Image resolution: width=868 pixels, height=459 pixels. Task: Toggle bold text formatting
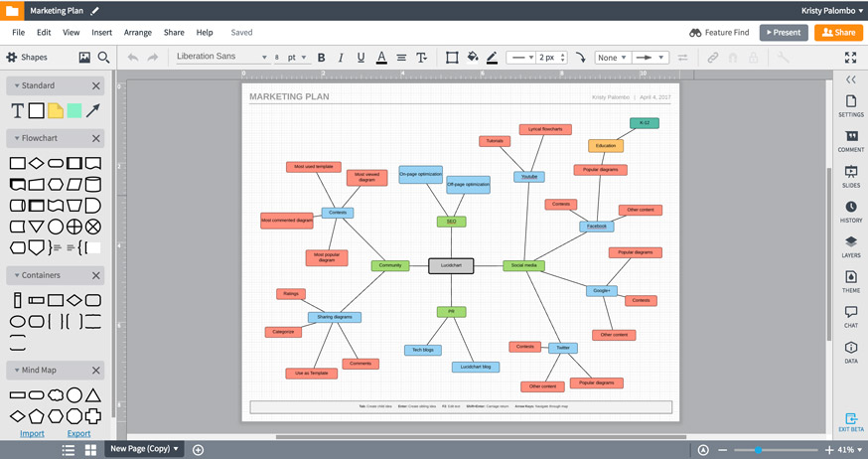(321, 58)
